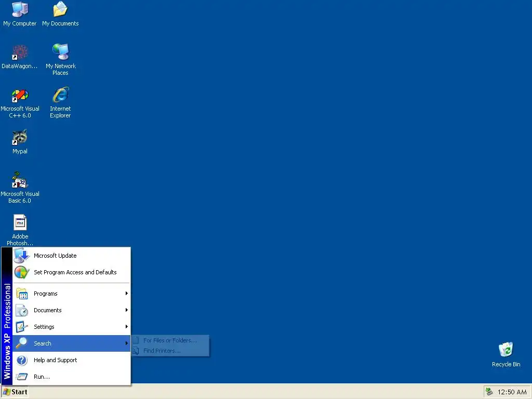Click the Microsoft Update globe icon
532x399 pixels.
click(21, 256)
